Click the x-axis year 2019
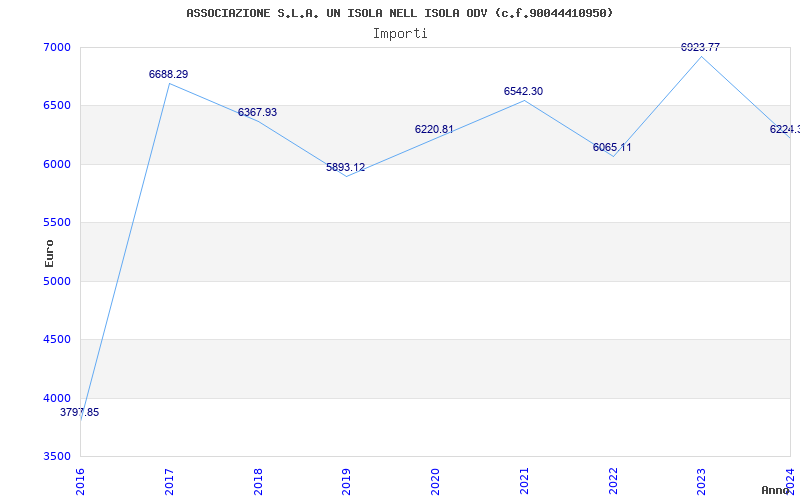This screenshot has height=500, width=800. pyautogui.click(x=347, y=481)
